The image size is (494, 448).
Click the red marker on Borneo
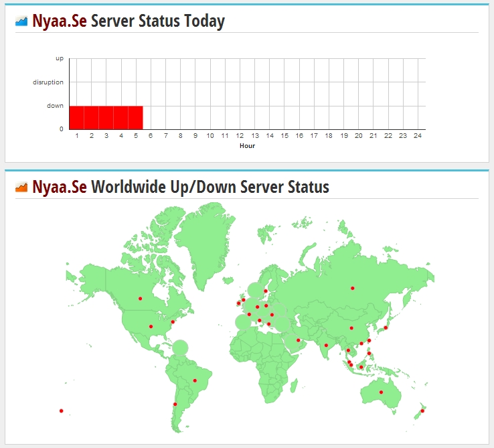pos(361,367)
